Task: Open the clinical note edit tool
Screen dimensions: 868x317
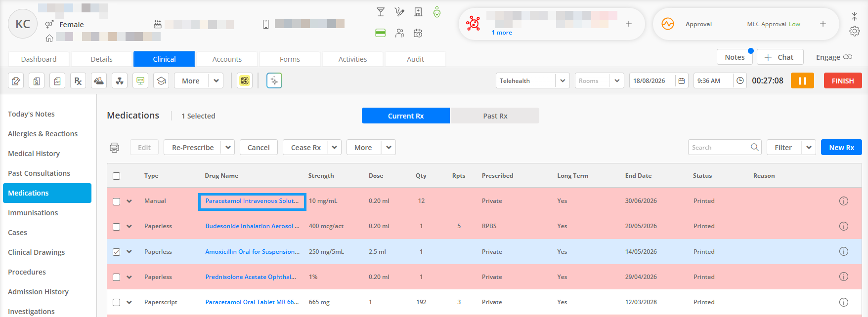Action: pyautogui.click(x=16, y=81)
